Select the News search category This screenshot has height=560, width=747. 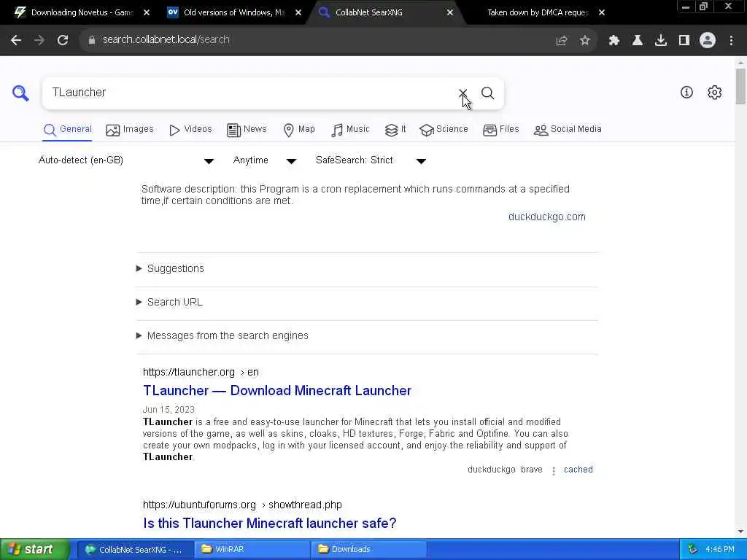pyautogui.click(x=247, y=130)
